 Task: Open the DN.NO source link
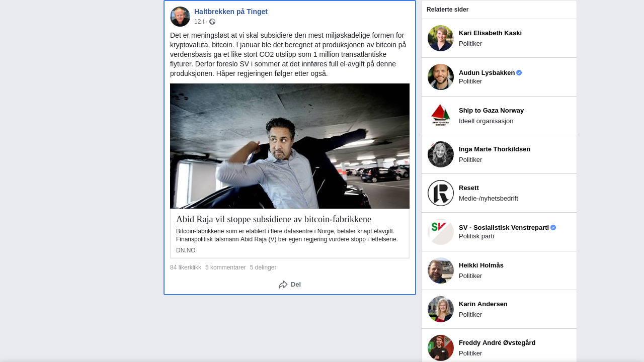(186, 250)
